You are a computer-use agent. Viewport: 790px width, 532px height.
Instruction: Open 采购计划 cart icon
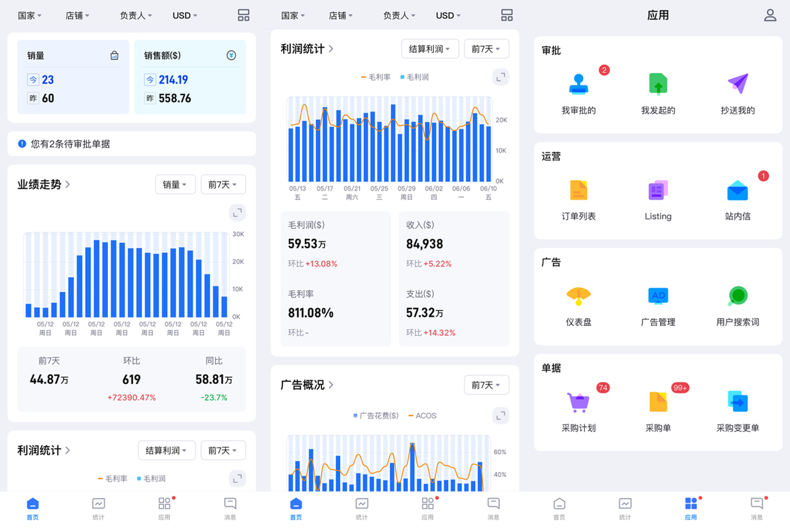(578, 402)
